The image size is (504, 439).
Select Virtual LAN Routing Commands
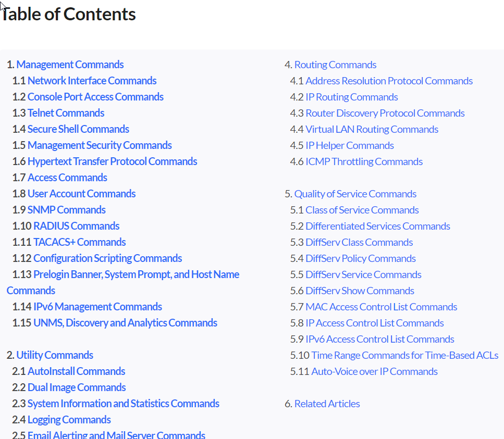(372, 129)
